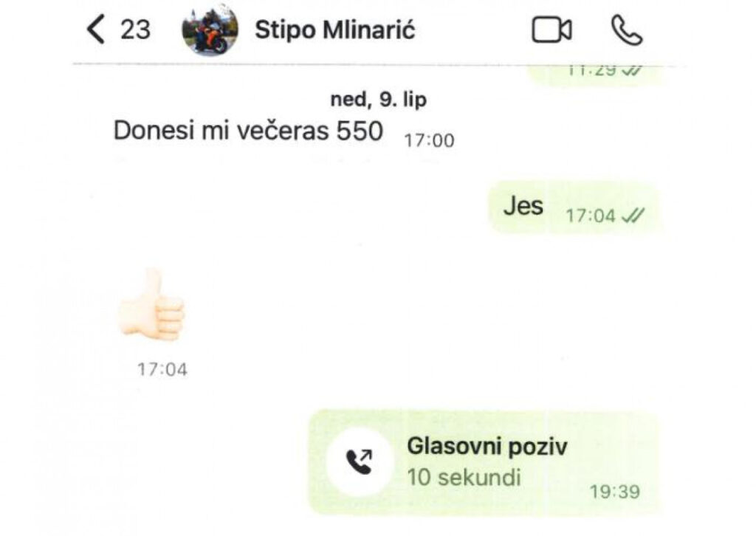Tap the partially hidden 11:29 message bubble
The width and height of the screenshot is (756, 536).
pyautogui.click(x=597, y=75)
